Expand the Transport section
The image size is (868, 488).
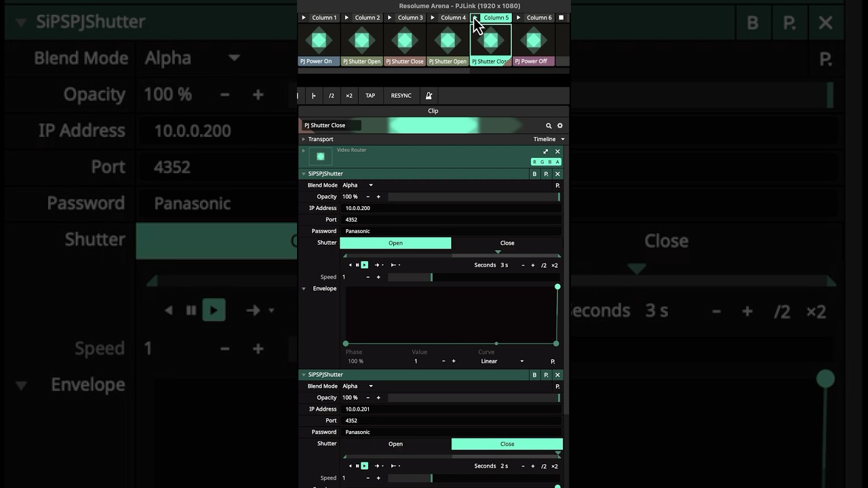(304, 139)
